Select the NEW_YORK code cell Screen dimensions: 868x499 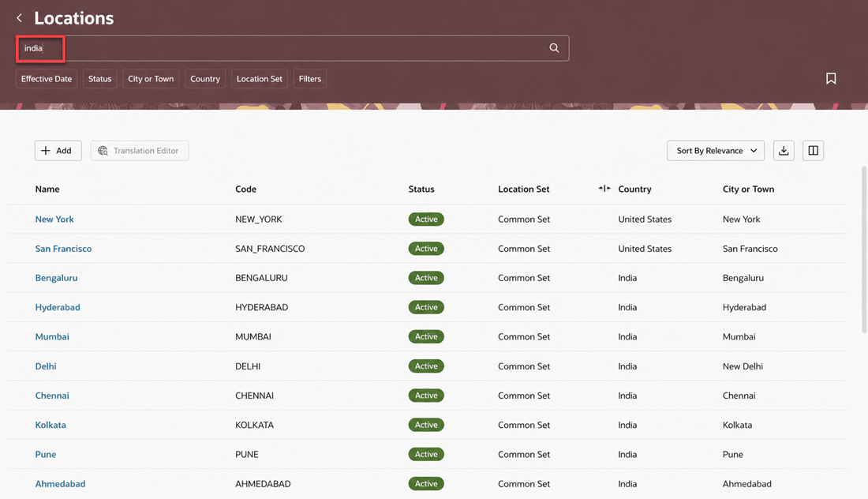click(259, 219)
